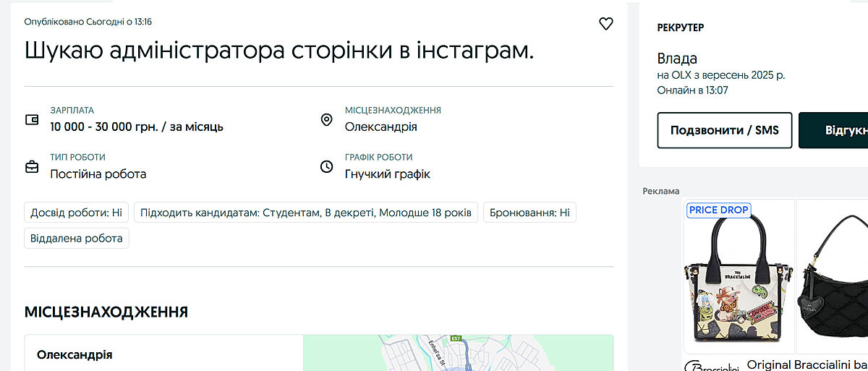This screenshot has width=868, height=371.
Task: Click the location pin icon
Action: point(326,120)
